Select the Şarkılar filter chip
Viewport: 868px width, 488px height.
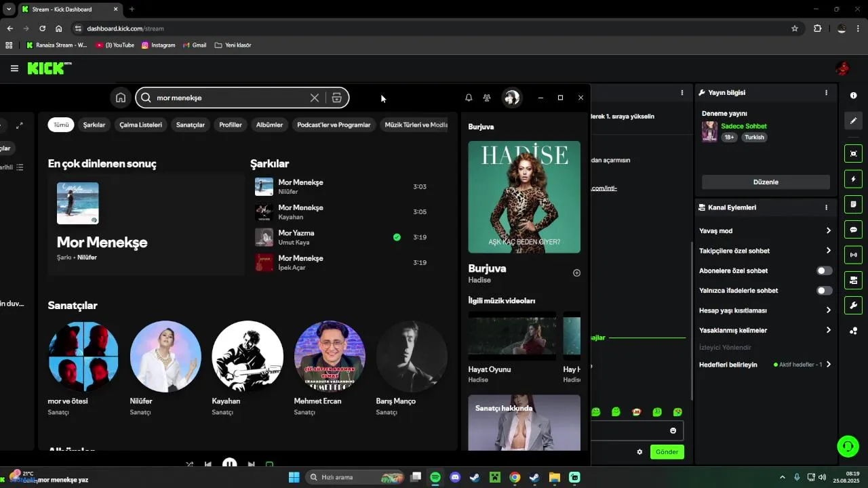[x=94, y=125]
